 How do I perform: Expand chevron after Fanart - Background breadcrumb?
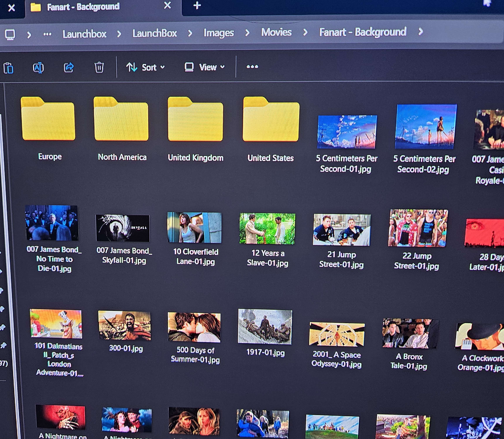click(x=420, y=31)
